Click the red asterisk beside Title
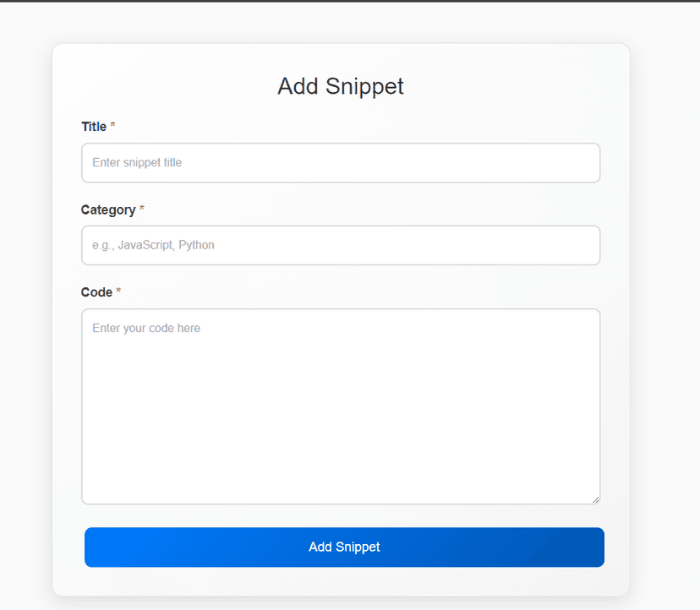Screen dimensions: 700x610 pyautogui.click(x=113, y=127)
